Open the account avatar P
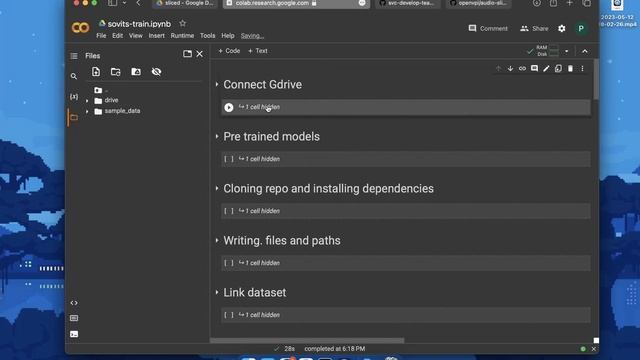The height and width of the screenshot is (360, 640). click(581, 28)
